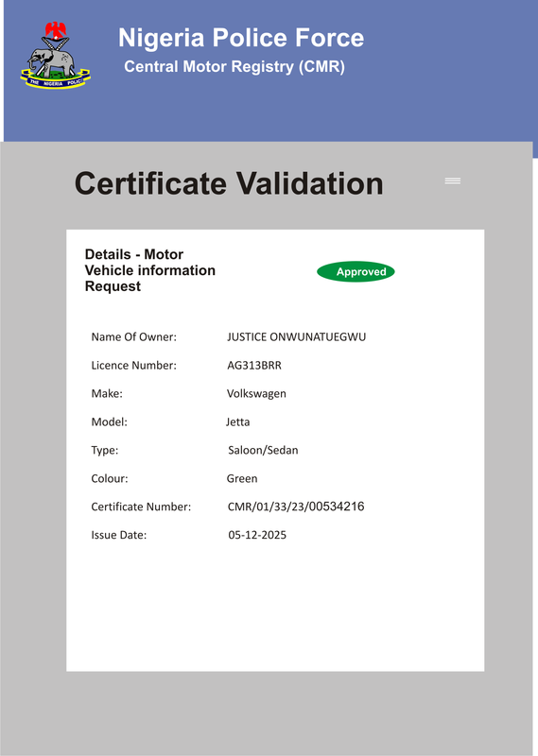The height and width of the screenshot is (756, 538).
Task: Click the Details - Motor Vehicle information Request heading
Action: pos(150,270)
